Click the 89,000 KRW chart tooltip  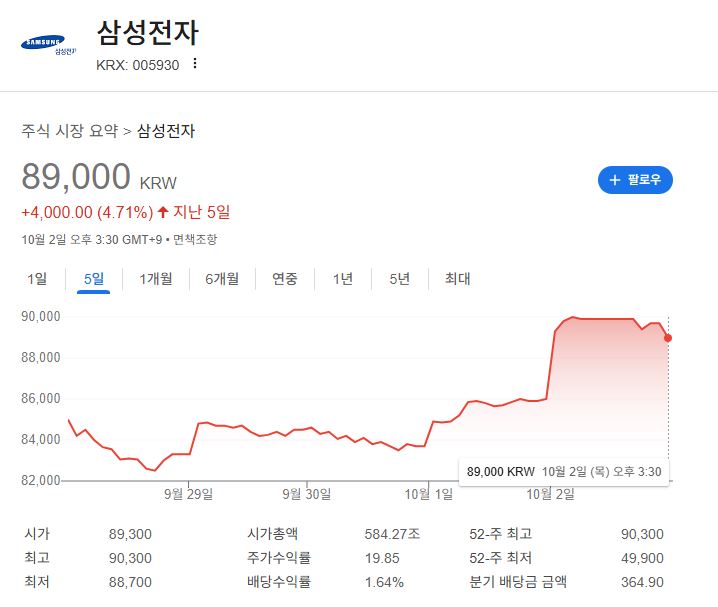564,470
